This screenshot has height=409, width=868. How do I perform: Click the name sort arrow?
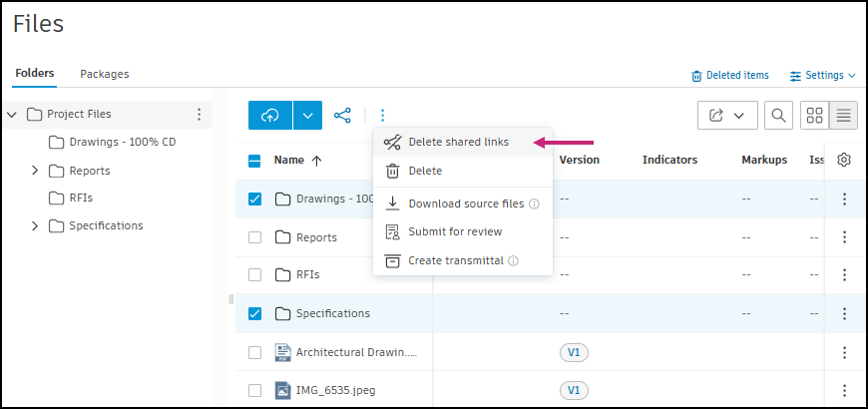(316, 161)
